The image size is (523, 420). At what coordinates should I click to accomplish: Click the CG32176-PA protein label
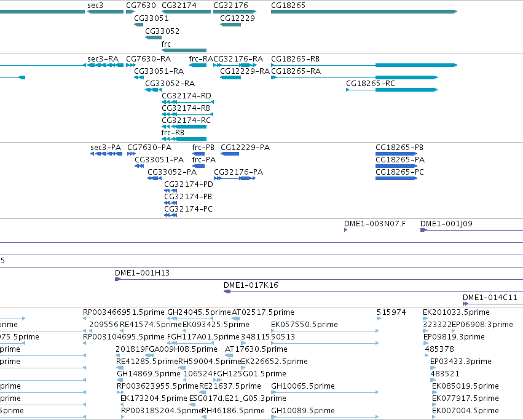(x=238, y=172)
